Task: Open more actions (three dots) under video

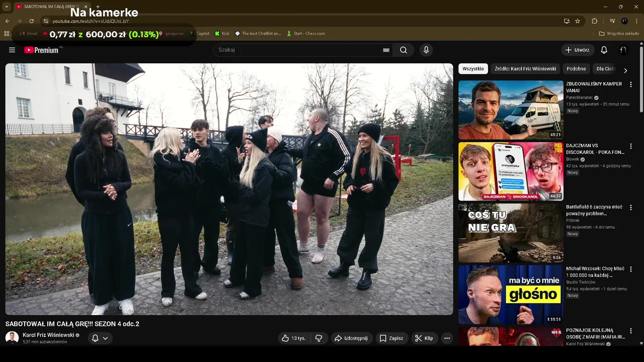Action: [447, 338]
